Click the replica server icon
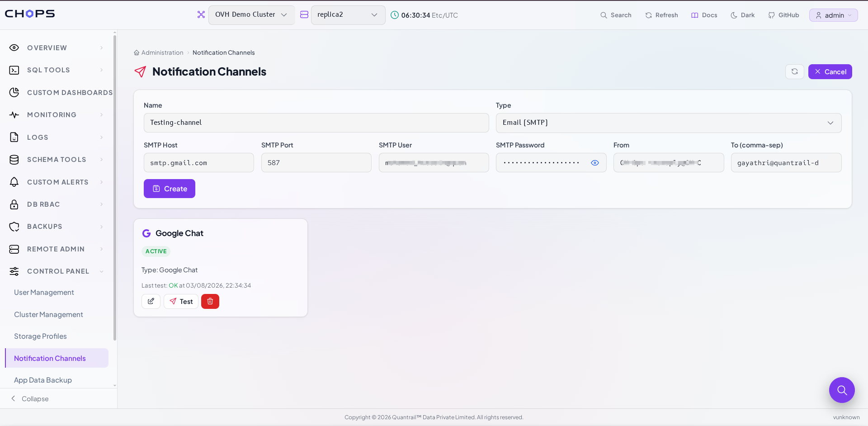 pos(304,14)
